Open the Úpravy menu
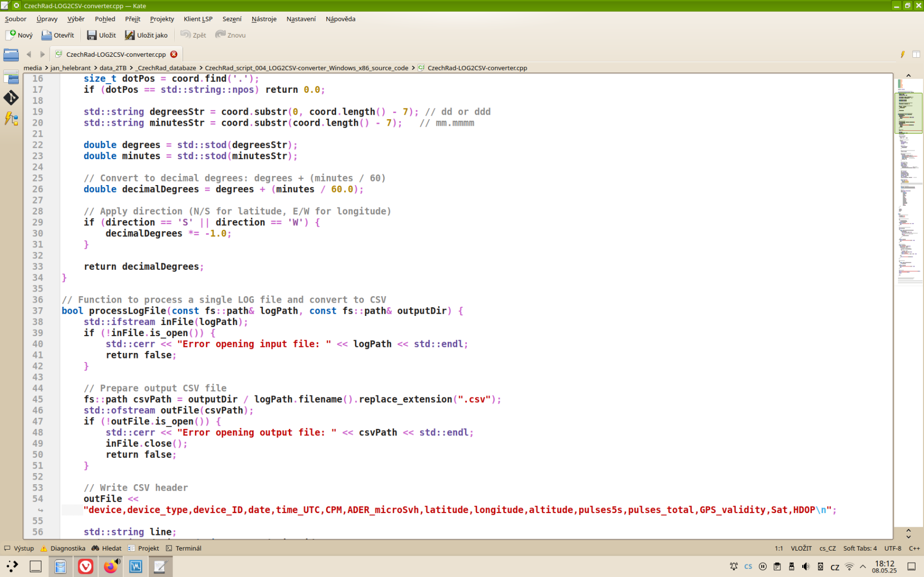The height and width of the screenshot is (577, 924). click(x=47, y=19)
